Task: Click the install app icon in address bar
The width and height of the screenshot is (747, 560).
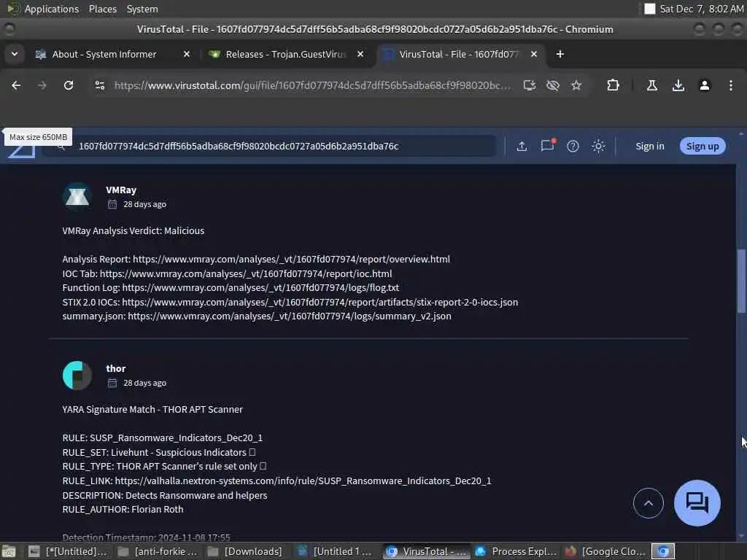Action: 530,85
